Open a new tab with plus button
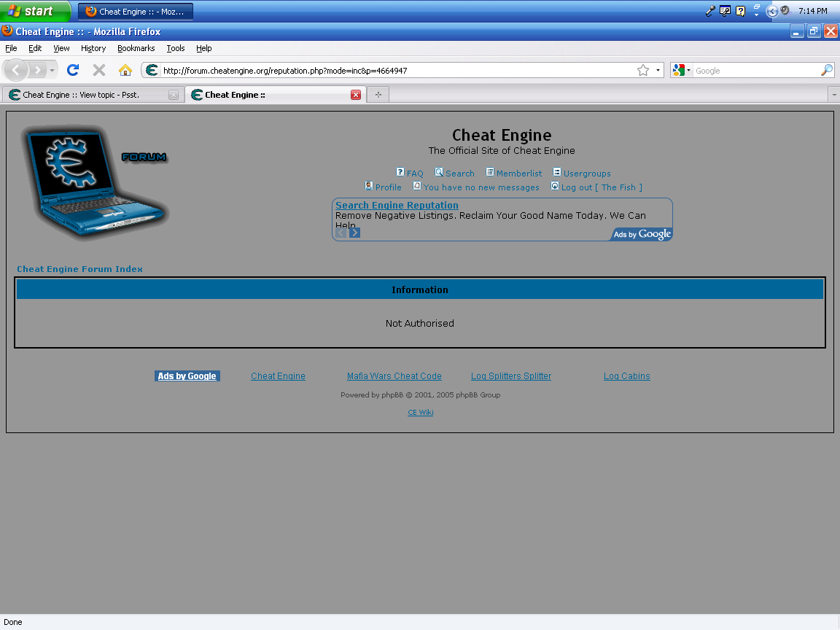This screenshot has height=630, width=840. (x=378, y=95)
